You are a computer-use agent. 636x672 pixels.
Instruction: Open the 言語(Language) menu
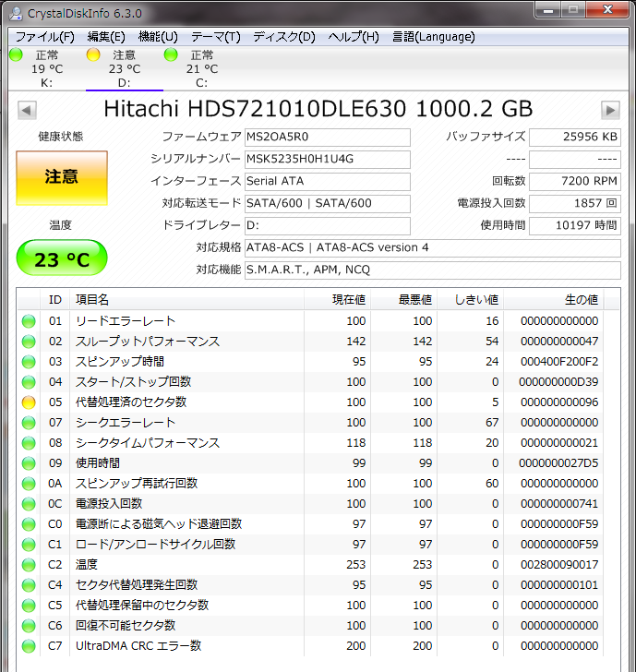[x=433, y=37]
